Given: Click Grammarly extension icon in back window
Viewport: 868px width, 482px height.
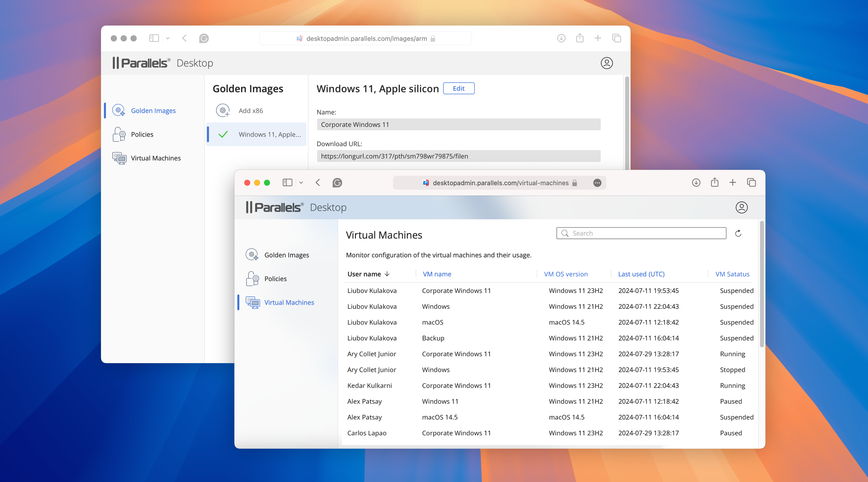Looking at the screenshot, I should pos(204,38).
